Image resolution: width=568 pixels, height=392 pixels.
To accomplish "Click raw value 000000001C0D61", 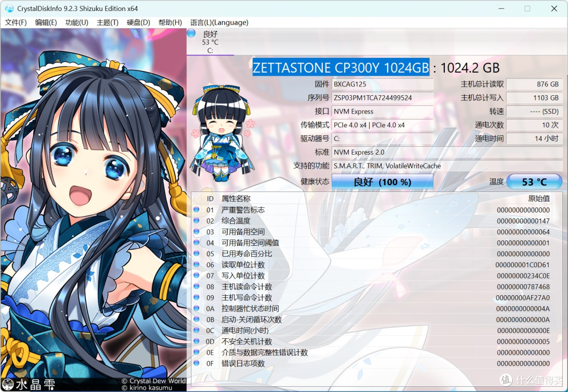I will coord(522,265).
